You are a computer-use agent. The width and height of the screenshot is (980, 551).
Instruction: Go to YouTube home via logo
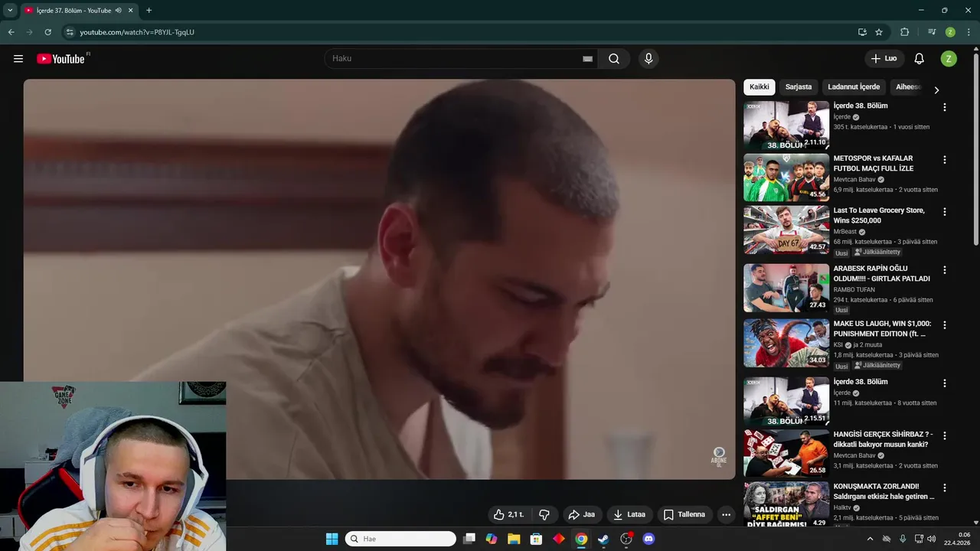[x=60, y=59]
